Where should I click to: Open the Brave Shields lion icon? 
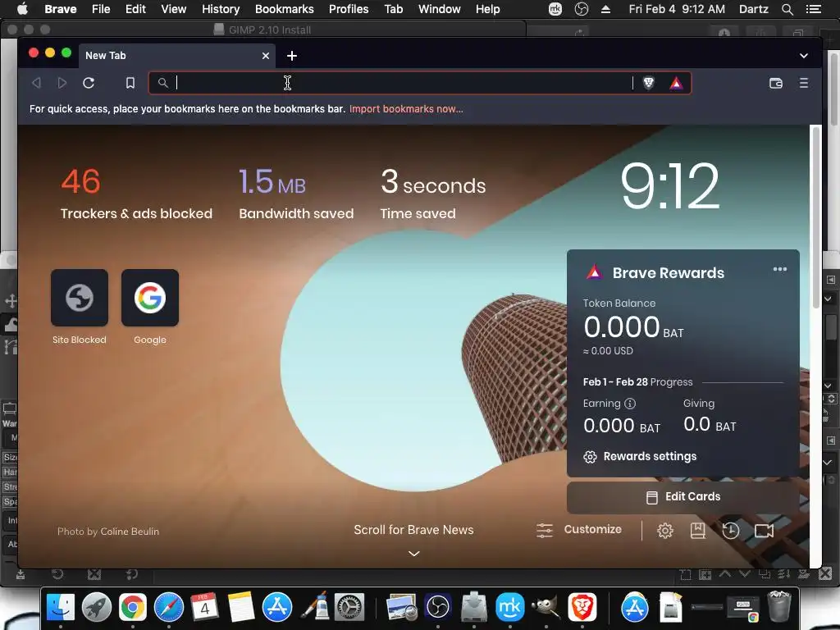(x=649, y=83)
